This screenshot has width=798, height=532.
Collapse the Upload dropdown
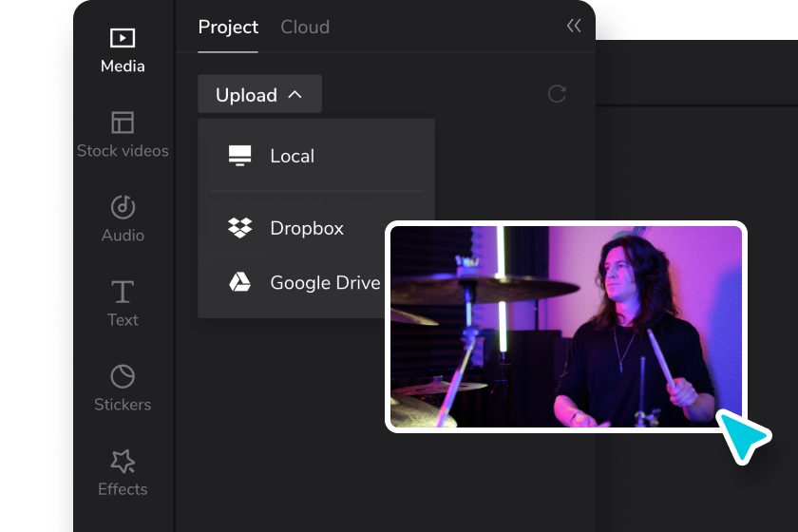[259, 94]
